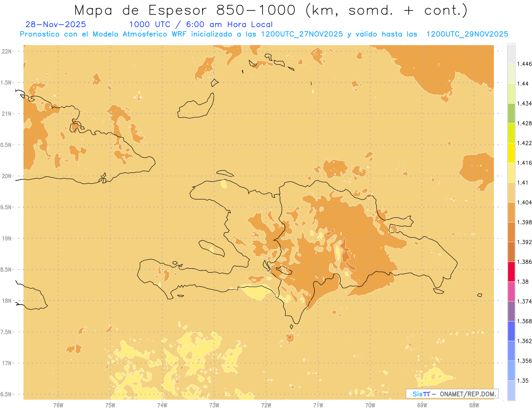Image resolution: width=532 pixels, height=411 pixels.
Task: Click the bright yellow 1.416–1.422 color bar segment
Action: click(511, 153)
